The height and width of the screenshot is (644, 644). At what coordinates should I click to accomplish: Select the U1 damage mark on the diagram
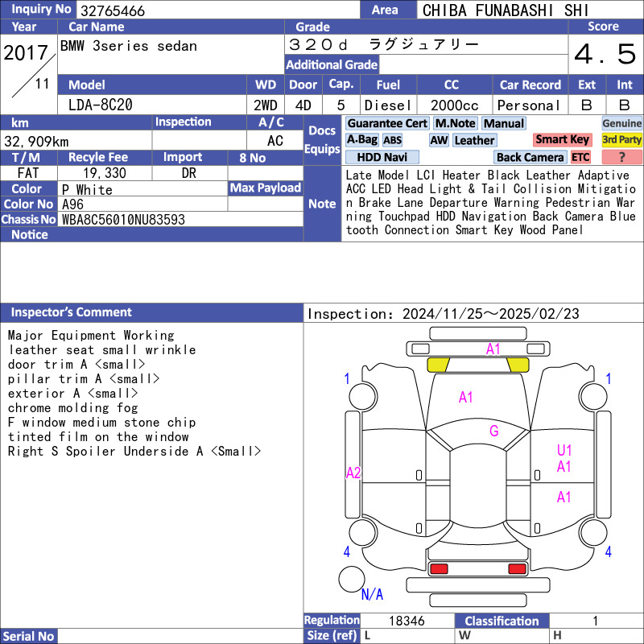pos(564,451)
